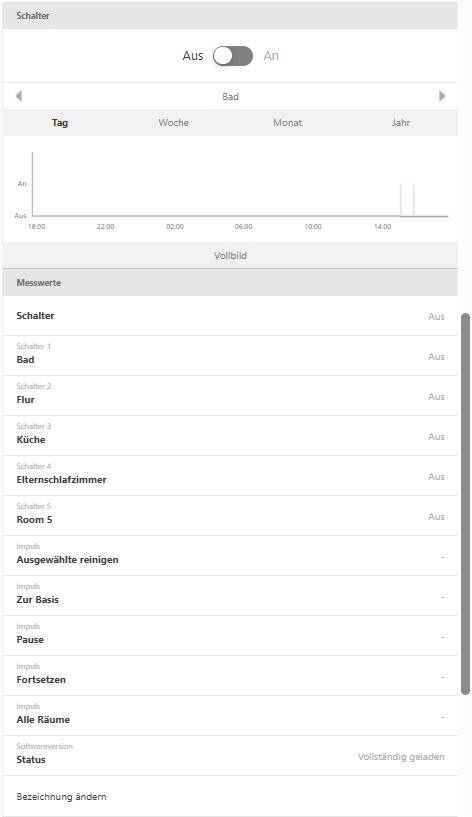Screen dimensions: 472x817
Task: Click Bezeichnung ändern link
Action: pyautogui.click(x=61, y=797)
